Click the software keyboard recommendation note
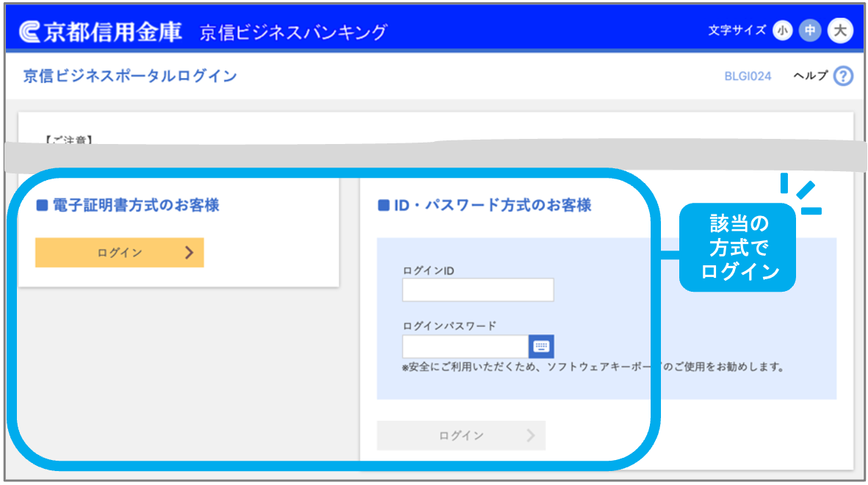 [593, 367]
